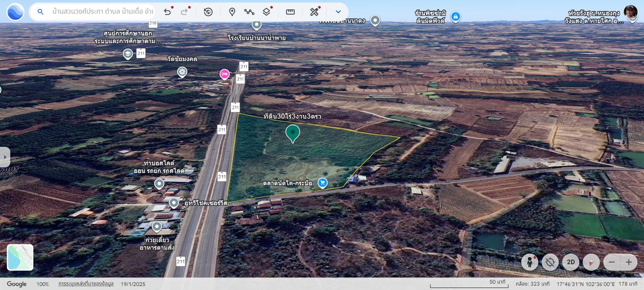The image size is (644, 290).
Task: Open historical imagery clock icon
Action: click(208, 12)
